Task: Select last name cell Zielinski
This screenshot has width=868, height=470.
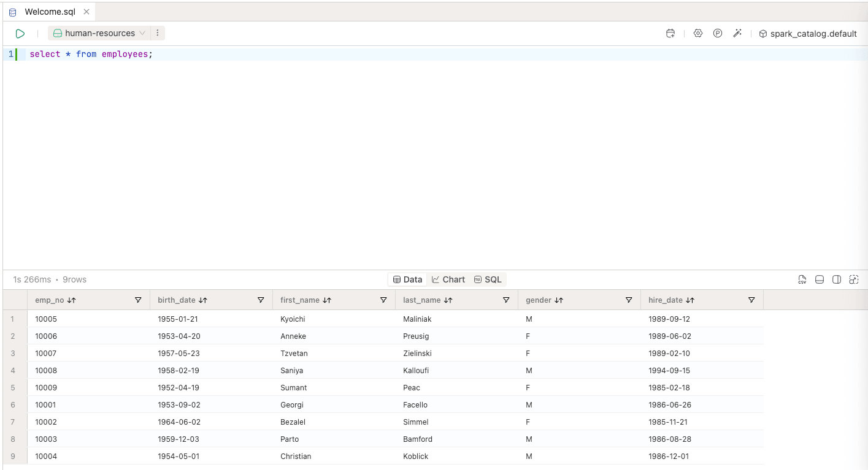Action: click(456, 354)
